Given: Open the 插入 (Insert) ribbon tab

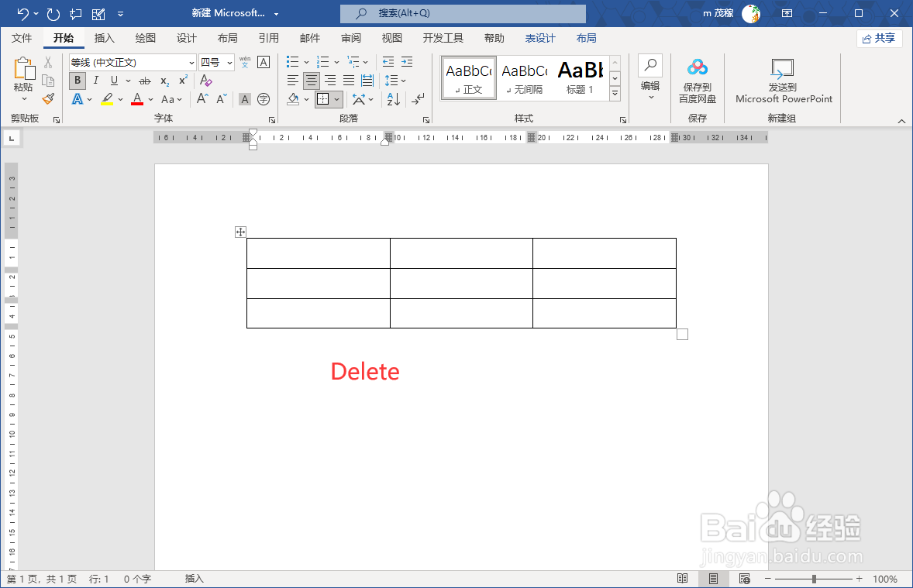Looking at the screenshot, I should point(104,38).
